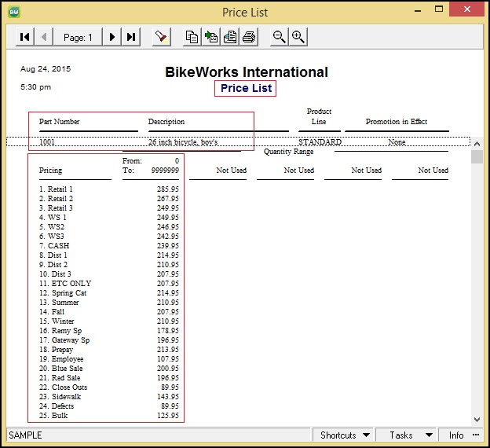Click scrollbar down arrow
490x448 pixels.
(477, 420)
